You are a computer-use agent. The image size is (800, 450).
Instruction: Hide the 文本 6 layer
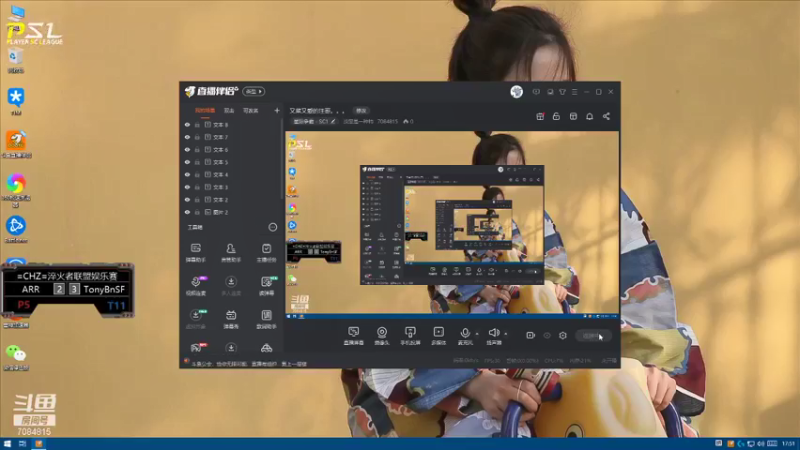pos(187,149)
